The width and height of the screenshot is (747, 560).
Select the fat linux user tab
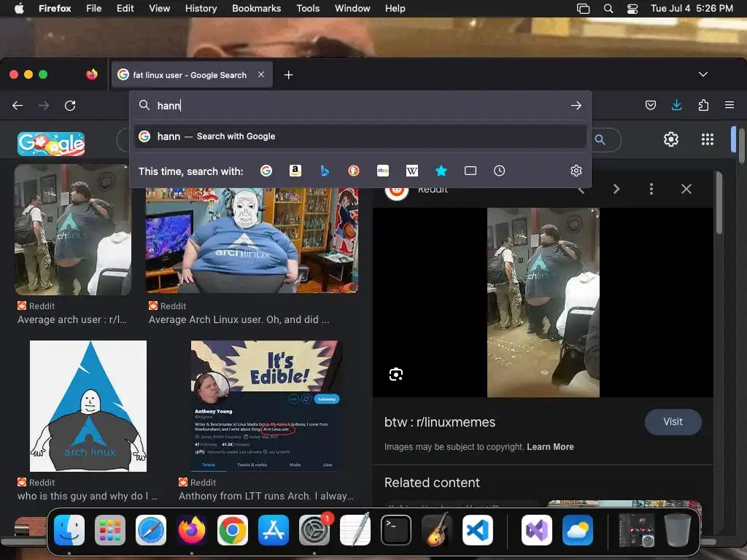coord(192,75)
